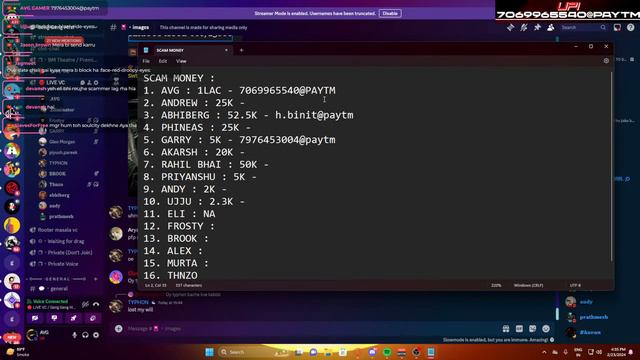
Task: Open notification settings bell in Discord header
Action: pos(524,27)
